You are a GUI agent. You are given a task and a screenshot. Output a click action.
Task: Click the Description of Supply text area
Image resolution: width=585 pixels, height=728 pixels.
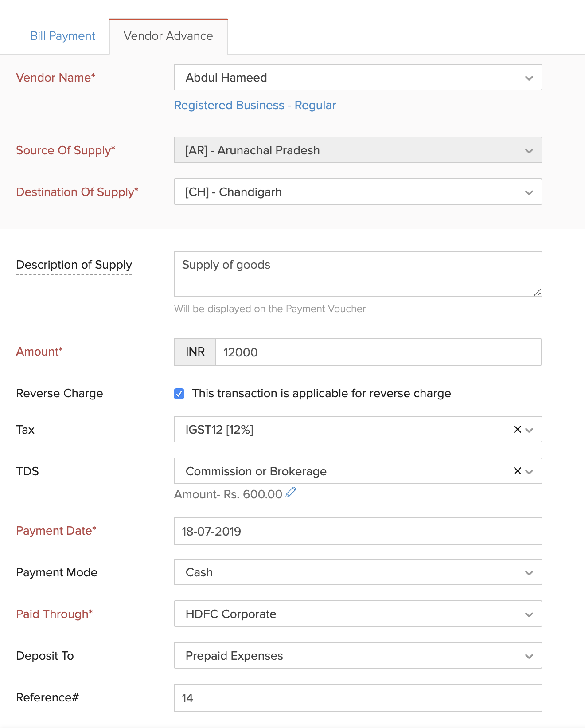(x=358, y=274)
